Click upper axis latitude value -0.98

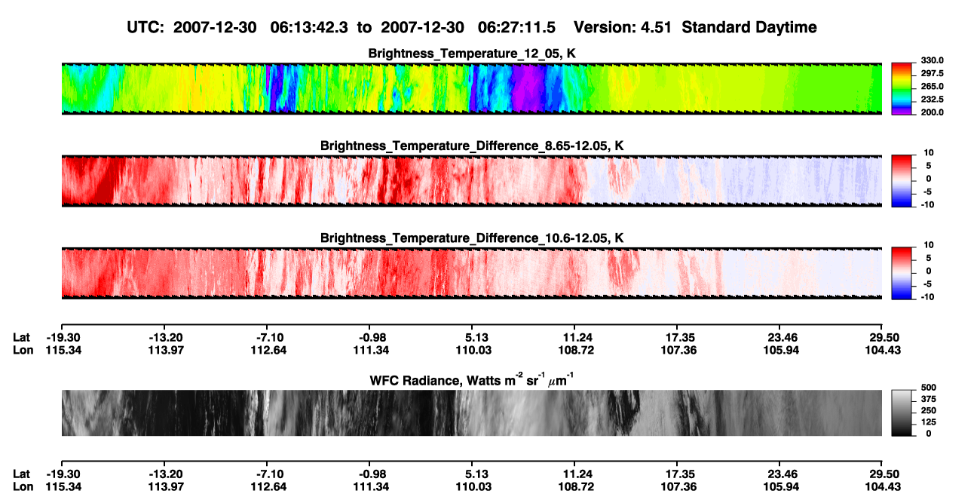[369, 338]
